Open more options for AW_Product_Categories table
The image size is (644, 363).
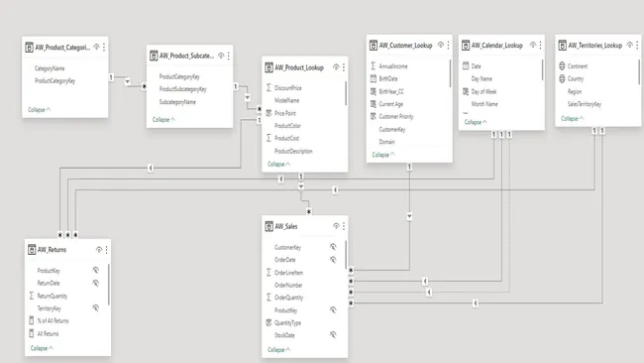(104, 48)
